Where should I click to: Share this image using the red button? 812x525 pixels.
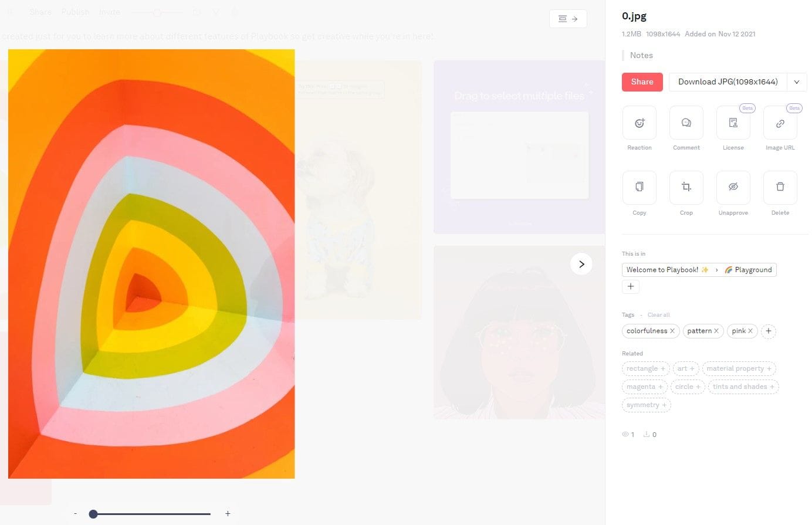(x=642, y=82)
